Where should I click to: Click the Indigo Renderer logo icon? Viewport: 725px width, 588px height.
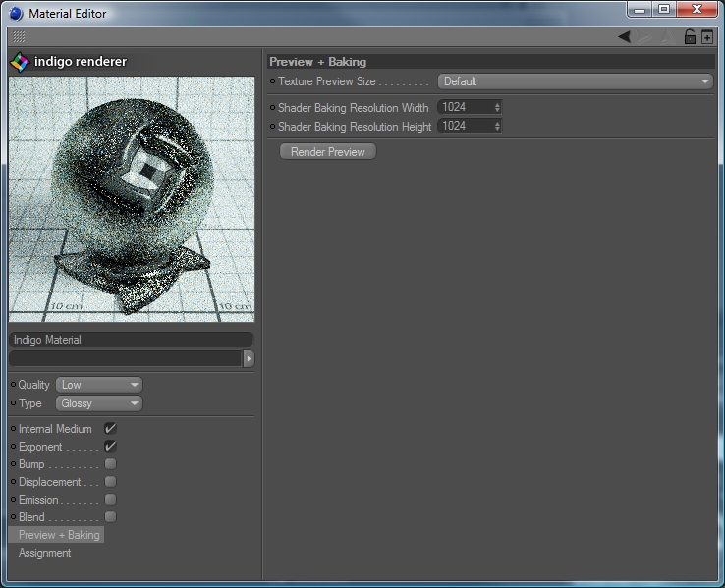20,62
